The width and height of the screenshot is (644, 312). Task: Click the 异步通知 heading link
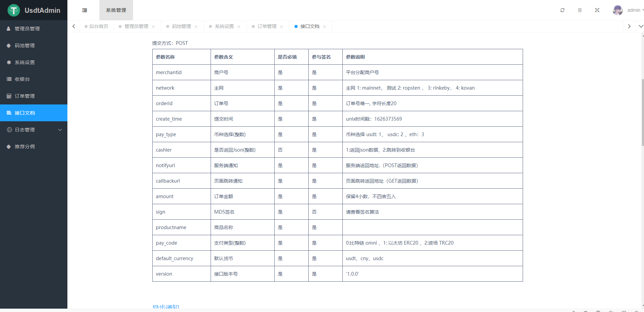coord(166,307)
